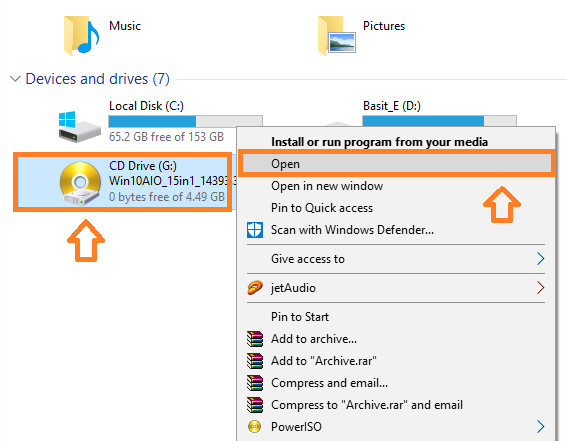Choose Add to "Archive.rar"
The width and height of the screenshot is (567, 441).
324,361
